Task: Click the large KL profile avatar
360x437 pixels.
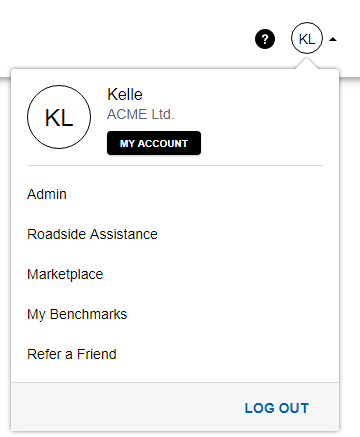Action: [x=59, y=117]
